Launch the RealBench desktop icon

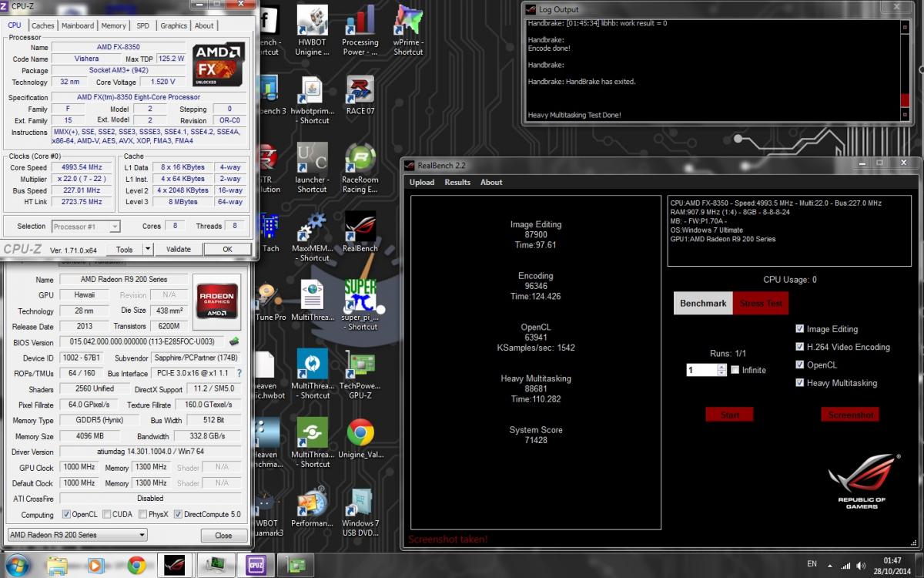pos(360,233)
